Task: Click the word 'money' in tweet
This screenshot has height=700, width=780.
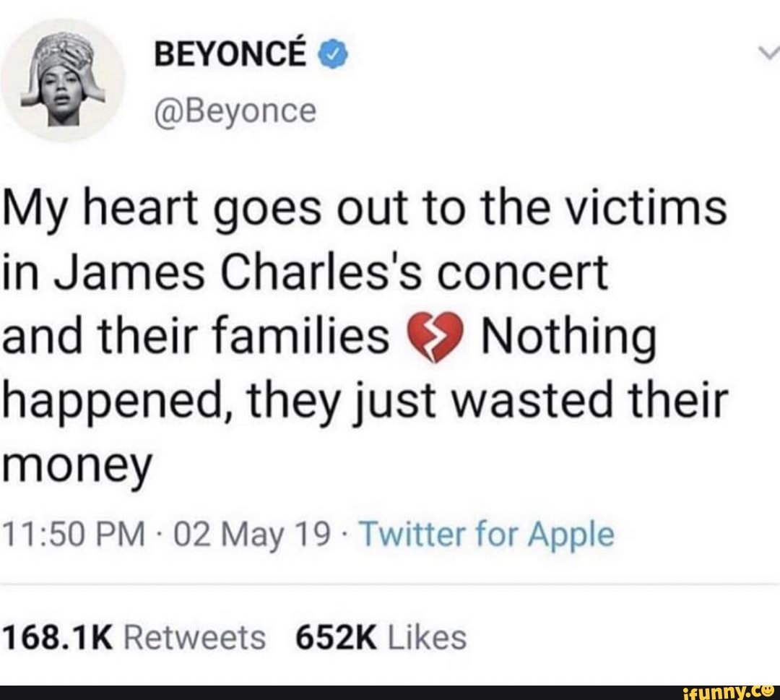Action: coord(77,464)
